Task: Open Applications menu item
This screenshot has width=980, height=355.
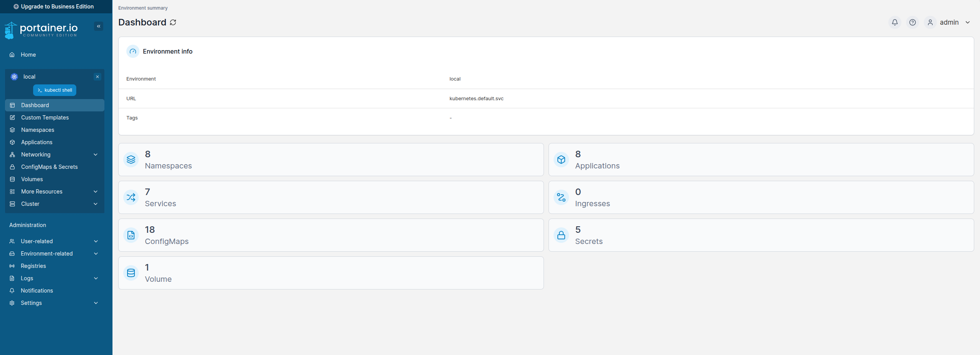Action: pyautogui.click(x=55, y=142)
